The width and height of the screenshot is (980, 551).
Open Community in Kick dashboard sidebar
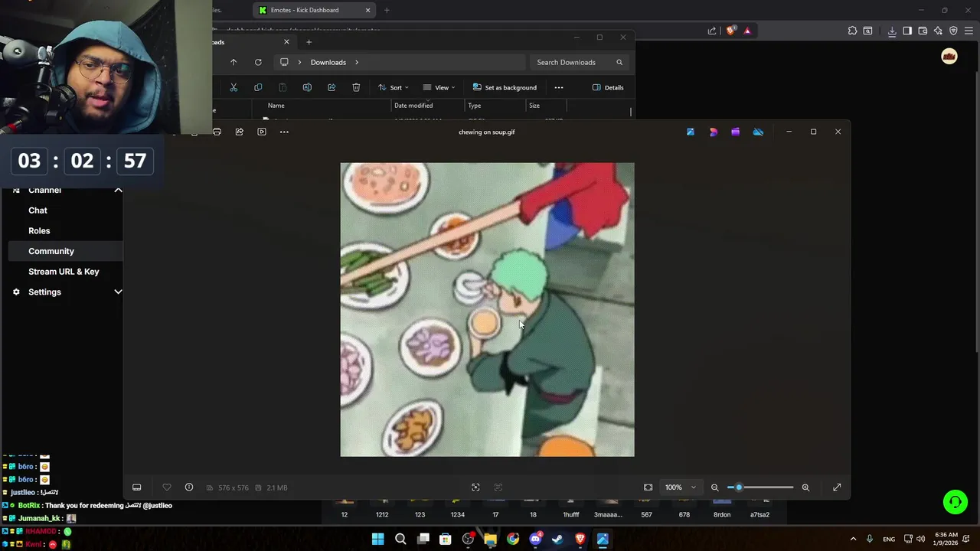click(x=51, y=251)
